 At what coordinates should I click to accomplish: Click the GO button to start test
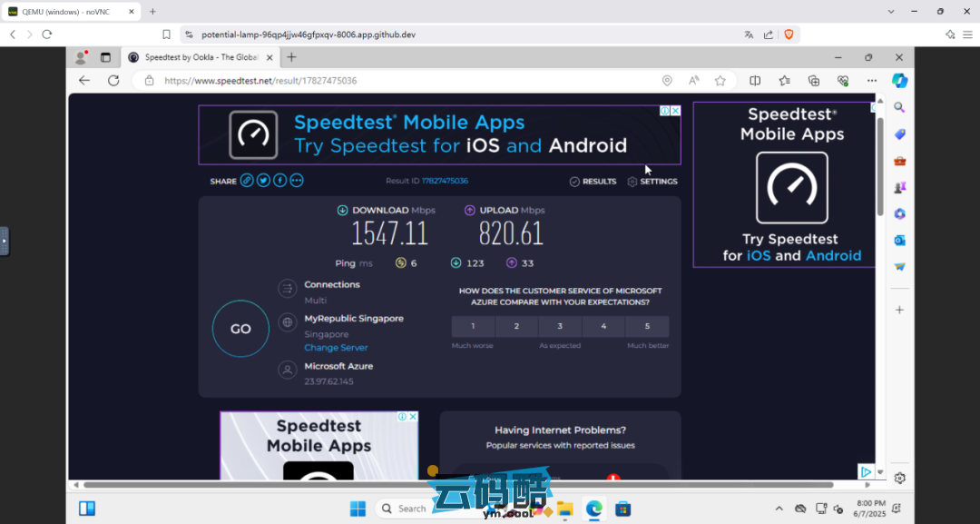240,329
